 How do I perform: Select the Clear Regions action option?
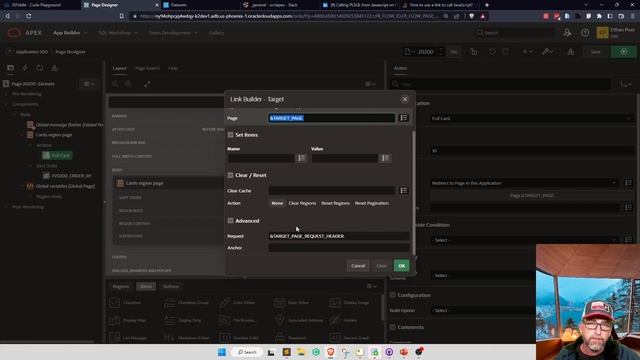click(x=302, y=203)
